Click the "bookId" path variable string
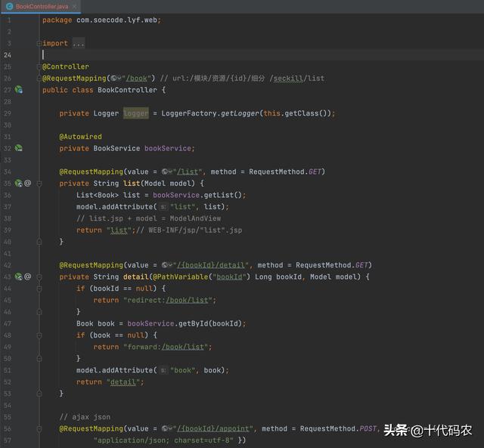This screenshot has height=448, width=484. coord(229,277)
